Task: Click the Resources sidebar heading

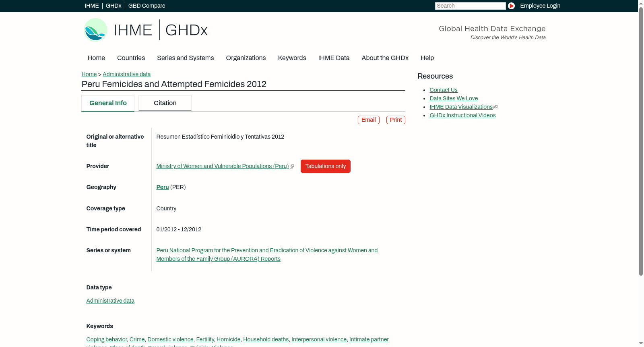Action: pyautogui.click(x=435, y=76)
